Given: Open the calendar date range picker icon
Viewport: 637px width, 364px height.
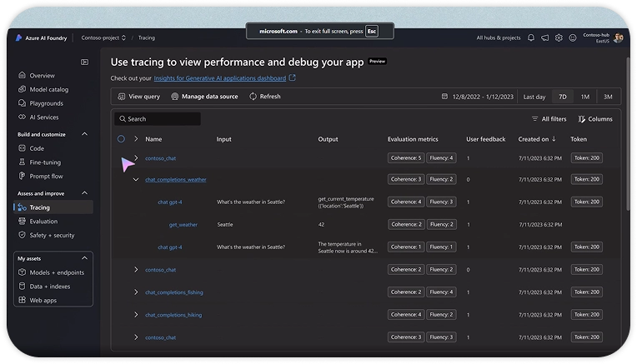Looking at the screenshot, I should (444, 97).
